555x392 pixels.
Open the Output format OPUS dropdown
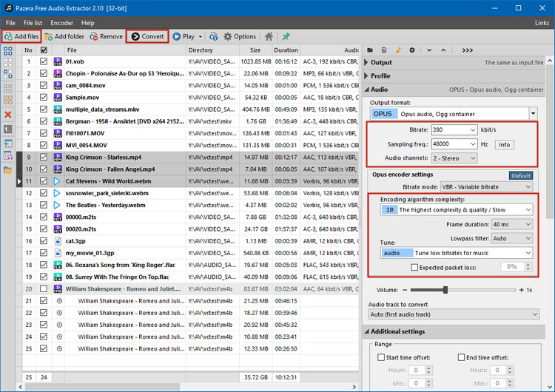tap(533, 114)
